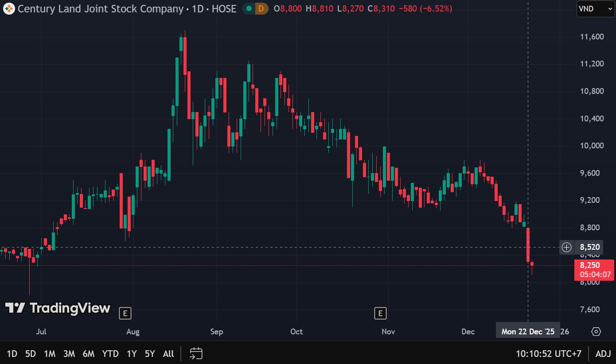Viewport: 616px width, 364px height.
Task: Click the TradingView logo
Action: click(58, 308)
